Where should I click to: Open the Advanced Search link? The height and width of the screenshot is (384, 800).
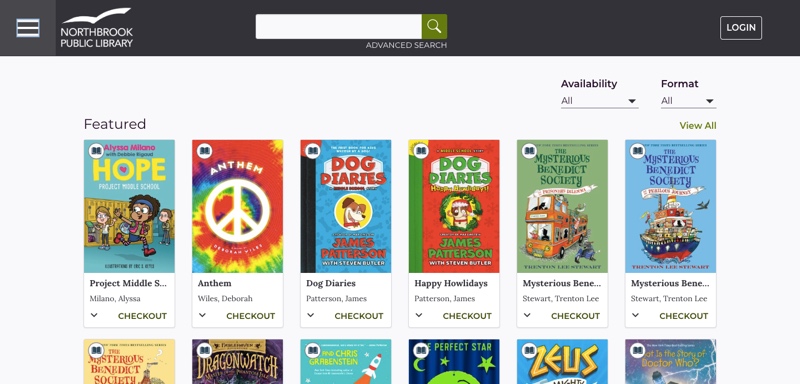[x=406, y=45]
